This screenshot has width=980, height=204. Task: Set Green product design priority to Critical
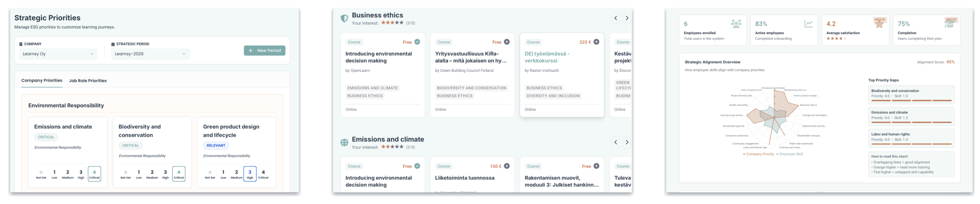[x=263, y=174]
